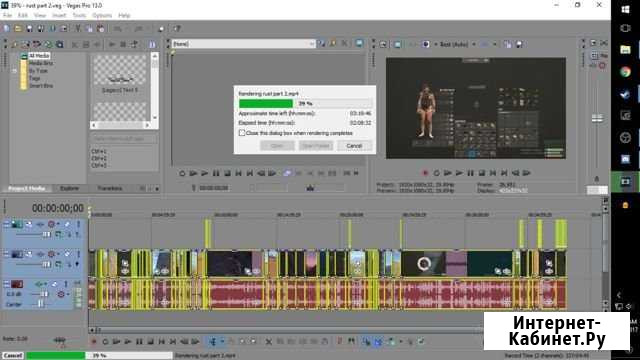Click Play in the video preview transport
This screenshot has width=640, height=360.
tap(459, 173)
